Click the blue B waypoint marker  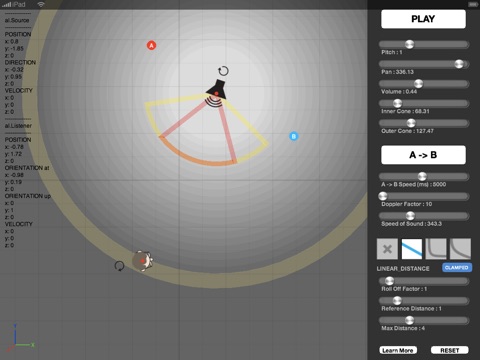point(294,136)
